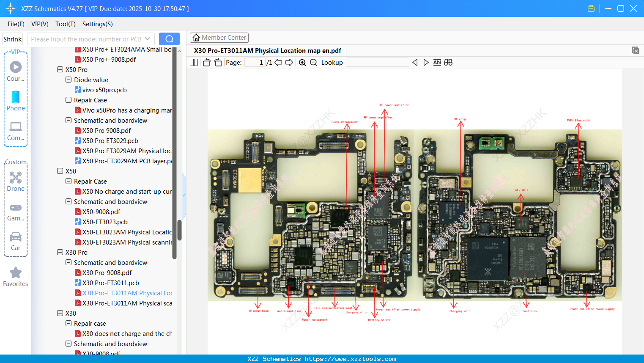This screenshot has height=363, width=644.
Task: Click the blue search button
Action: (169, 39)
